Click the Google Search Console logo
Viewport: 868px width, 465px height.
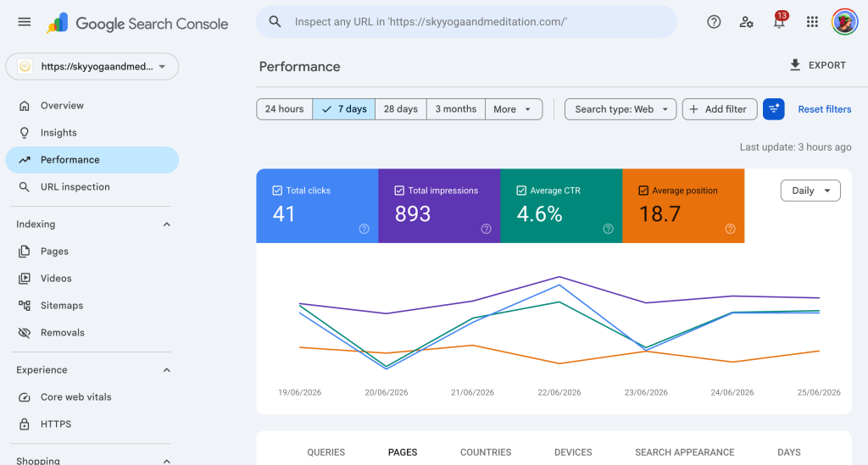coord(137,23)
